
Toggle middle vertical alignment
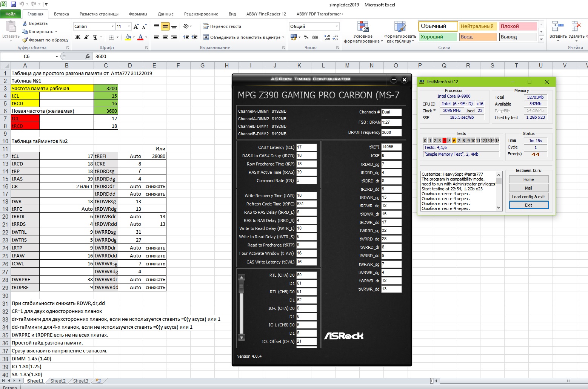[x=165, y=26]
